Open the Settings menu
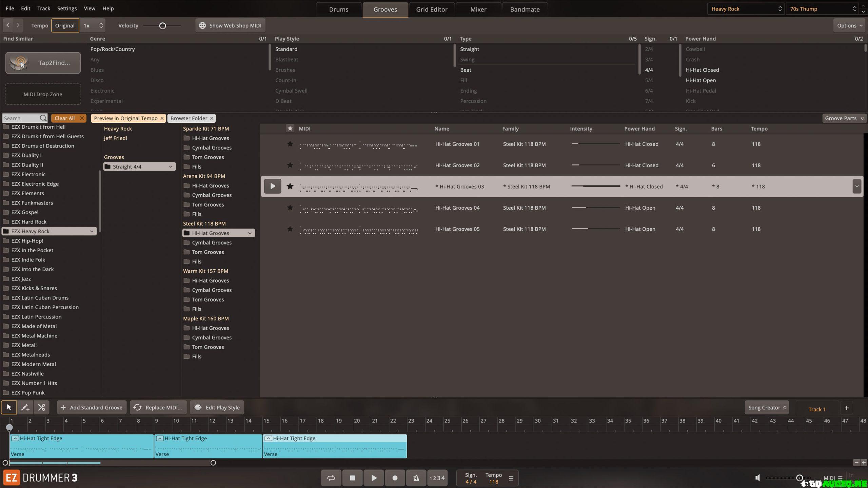868x488 pixels. [67, 8]
